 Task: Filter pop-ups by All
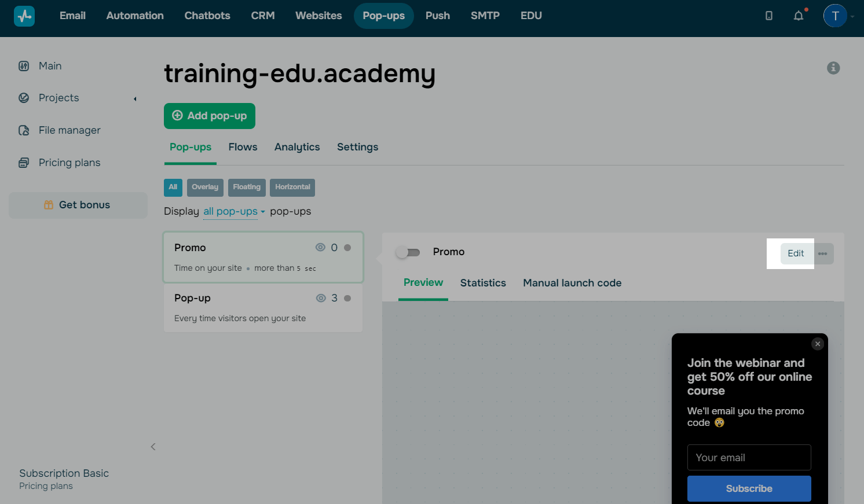pos(173,187)
